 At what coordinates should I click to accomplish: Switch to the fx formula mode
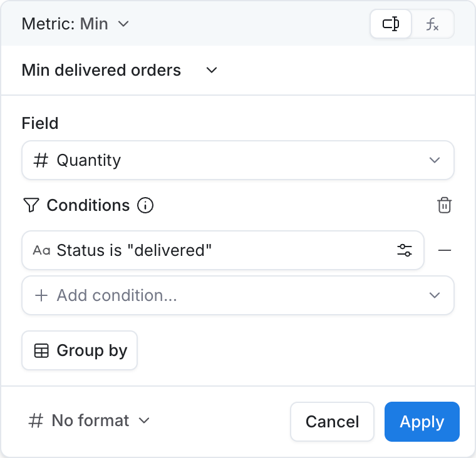pyautogui.click(x=432, y=24)
